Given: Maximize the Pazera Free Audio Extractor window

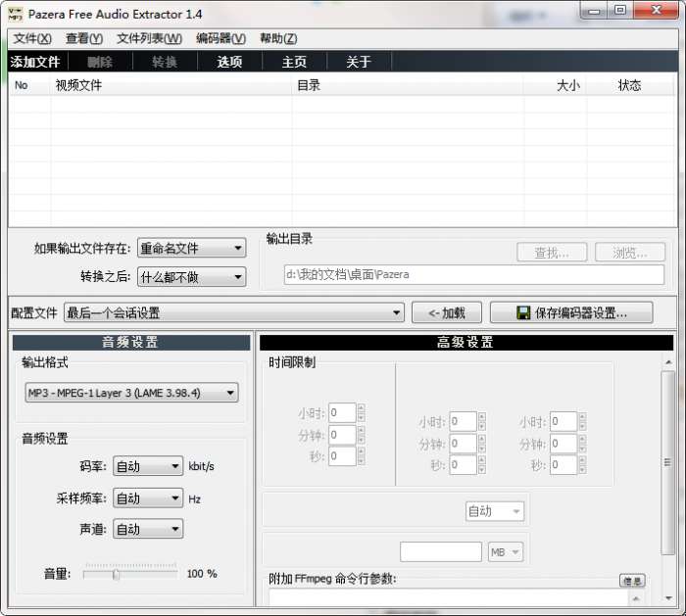Looking at the screenshot, I should click(620, 11).
